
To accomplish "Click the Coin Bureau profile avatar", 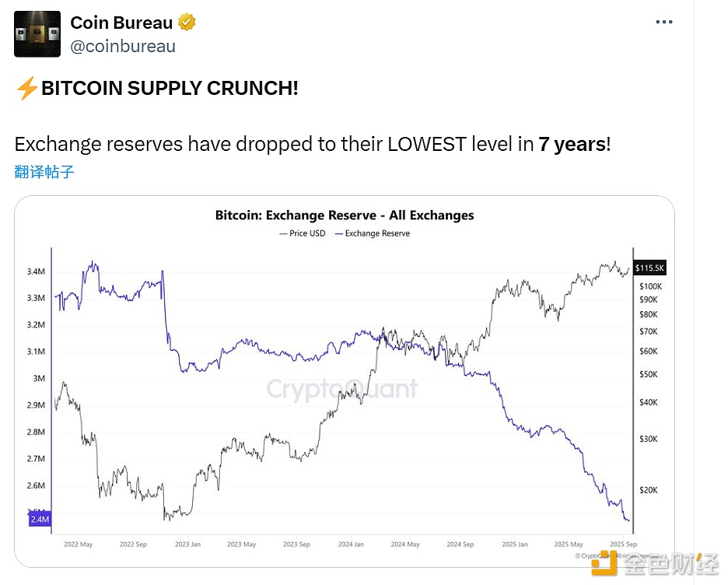I will (x=37, y=34).
